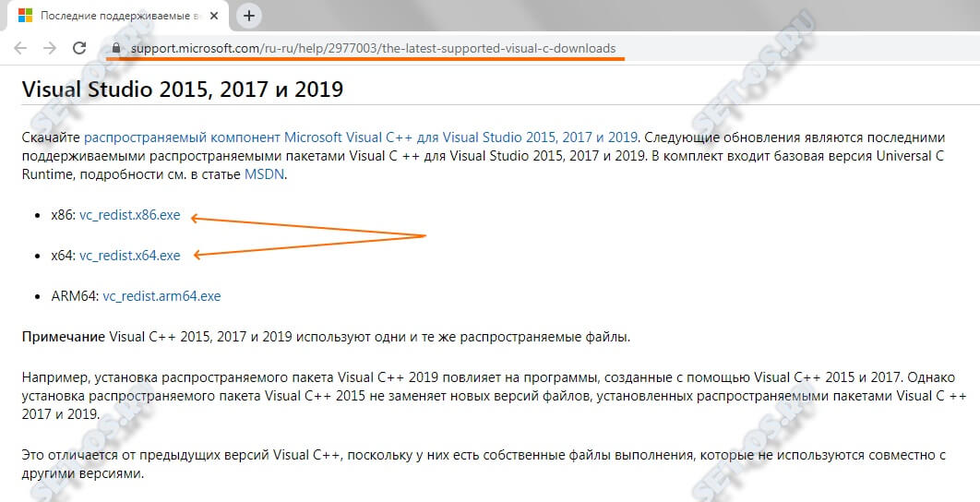This screenshot has width=980, height=502.
Task: Click heading Visual Studio 2015, 2017 и 2019
Action: [x=183, y=89]
